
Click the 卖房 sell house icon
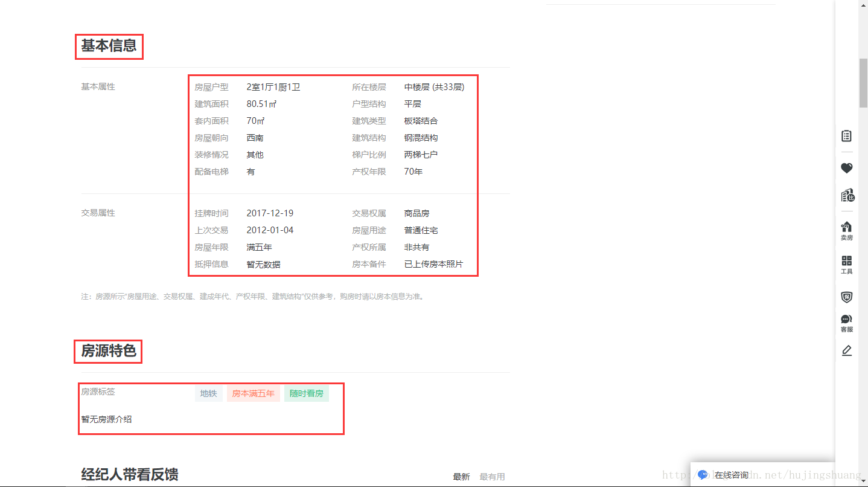coord(847,231)
